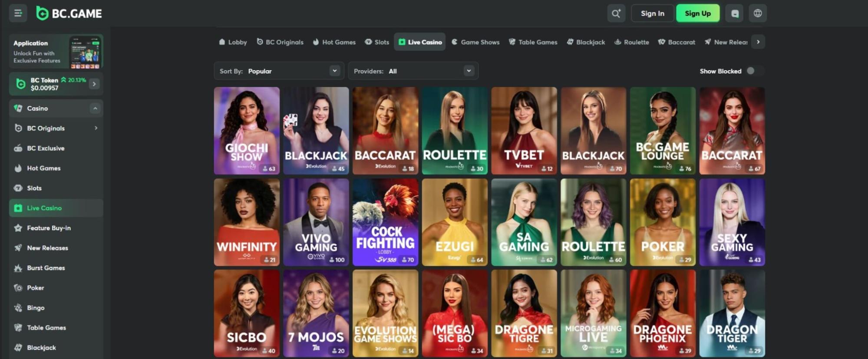
Task: Open the Vivo Gaming card
Action: click(x=316, y=222)
